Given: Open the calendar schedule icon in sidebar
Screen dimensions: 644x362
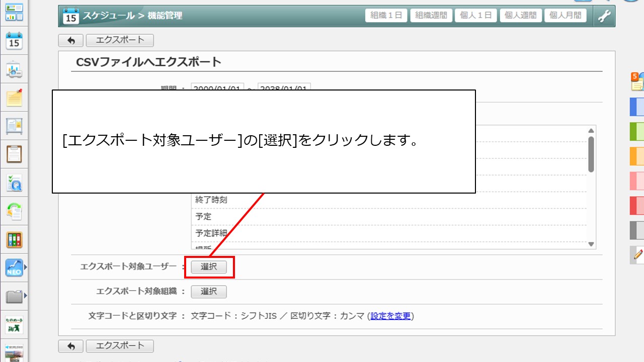Looking at the screenshot, I should (x=14, y=41).
